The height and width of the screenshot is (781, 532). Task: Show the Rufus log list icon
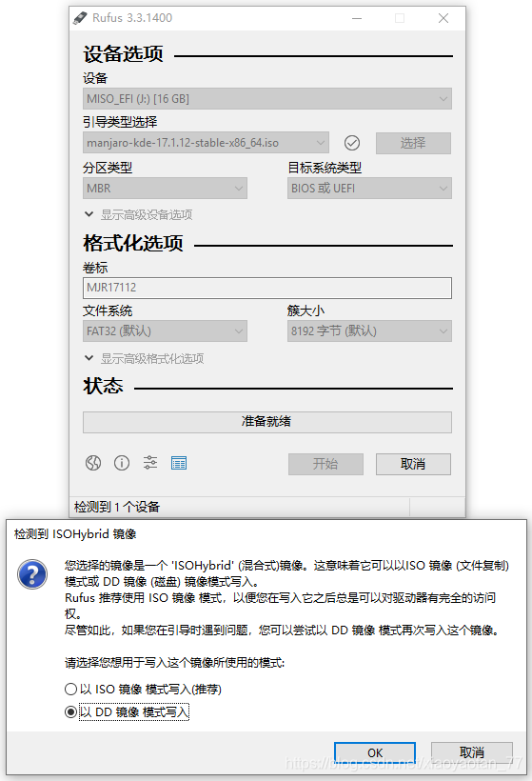click(x=179, y=463)
